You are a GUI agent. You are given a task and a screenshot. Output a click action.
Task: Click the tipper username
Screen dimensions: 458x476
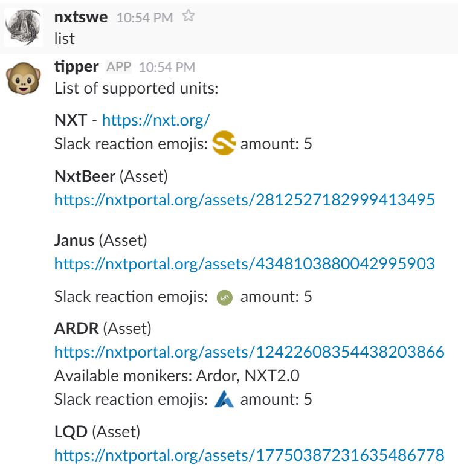(x=76, y=66)
